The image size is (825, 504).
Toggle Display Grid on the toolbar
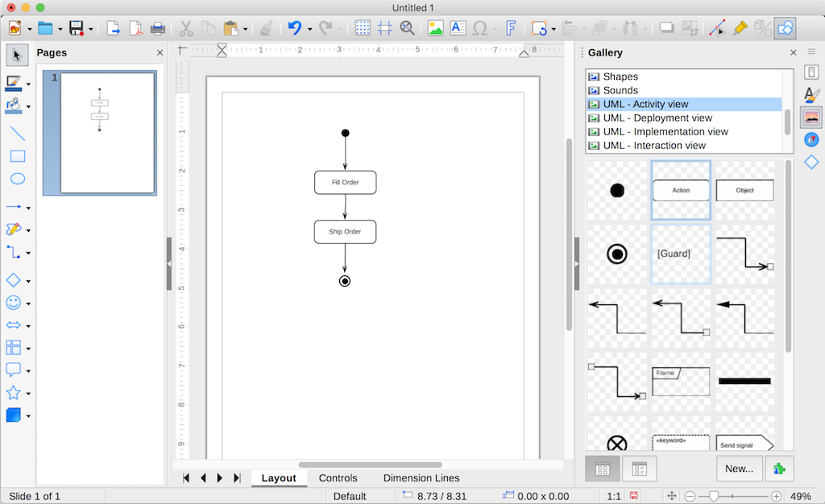(x=363, y=27)
